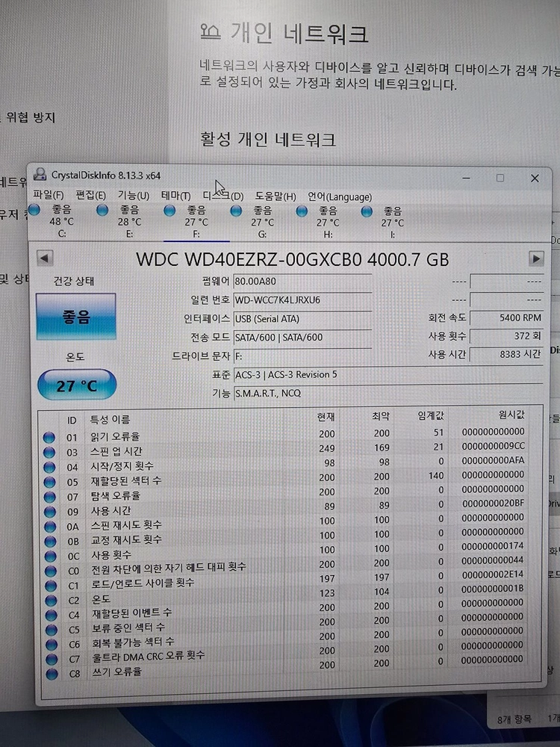Click status orb for 회복 불가능 섹터 수 row
Viewport: 560px width, 747px height.
[x=52, y=645]
